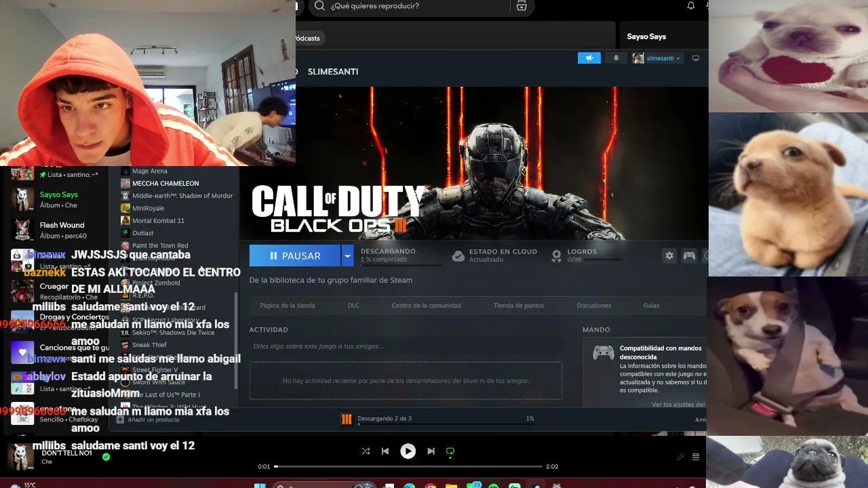868x488 pixels.
Task: Click the activity post input field
Action: [406, 346]
